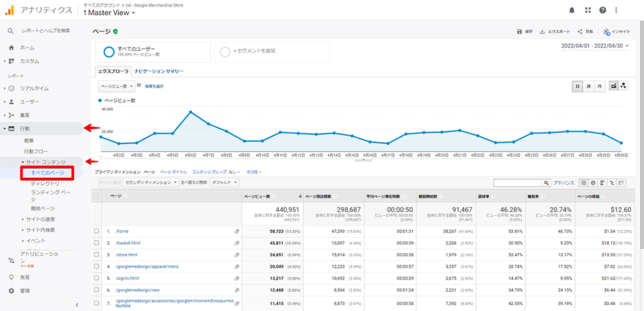Open すべてのページ report in sidebar

tap(48, 173)
